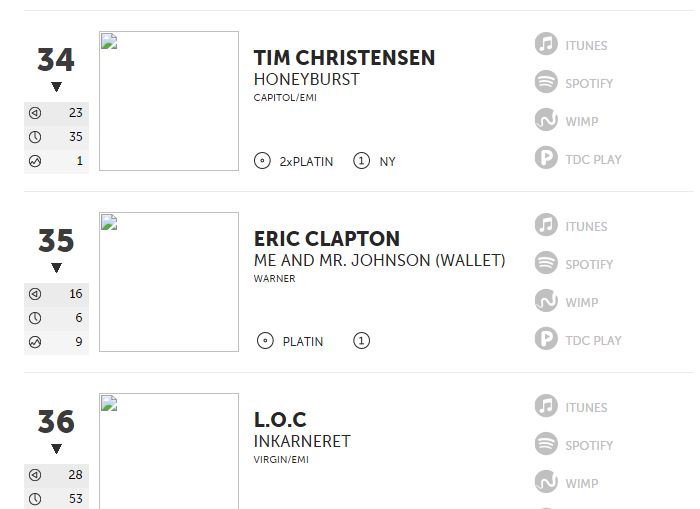700x509 pixels.
Task: Click the 2xPLATIN certification disc icon
Action: [x=262, y=161]
